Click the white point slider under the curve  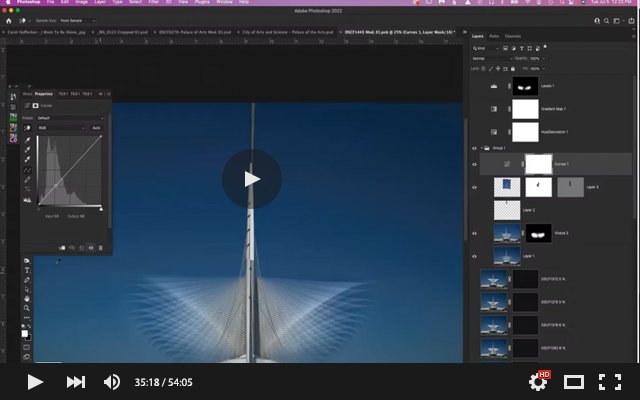tap(101, 209)
